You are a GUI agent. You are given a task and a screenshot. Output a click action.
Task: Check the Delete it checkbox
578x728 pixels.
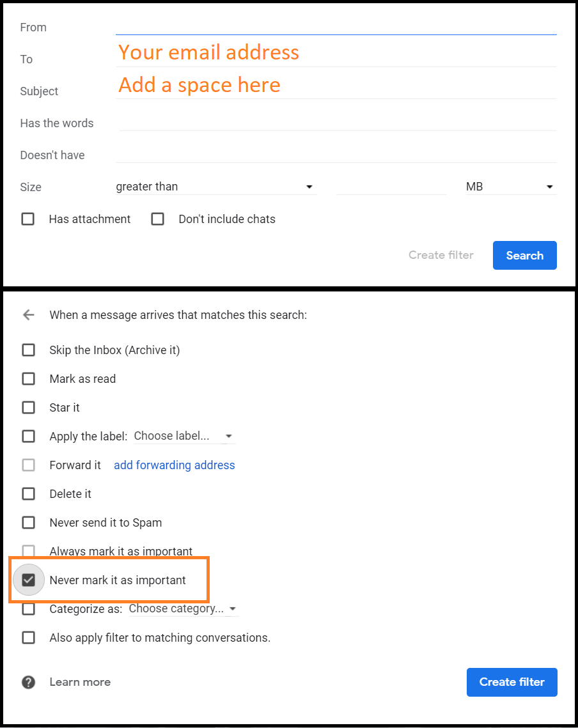pyautogui.click(x=28, y=494)
